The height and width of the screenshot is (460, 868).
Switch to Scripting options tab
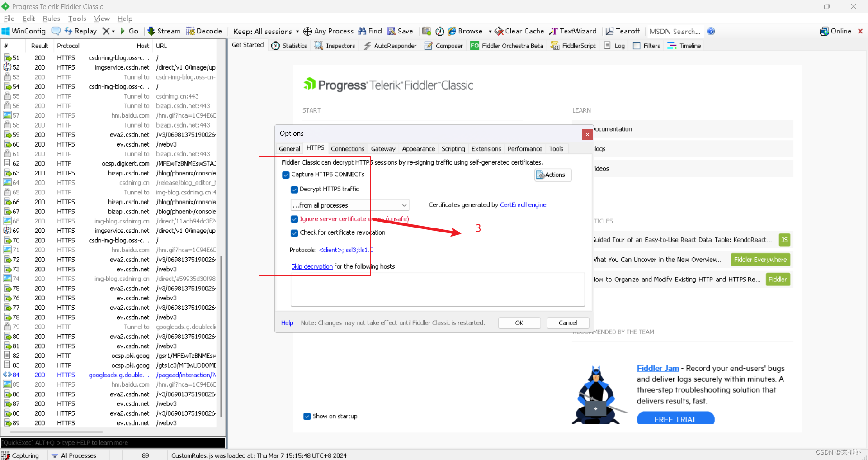tap(453, 149)
